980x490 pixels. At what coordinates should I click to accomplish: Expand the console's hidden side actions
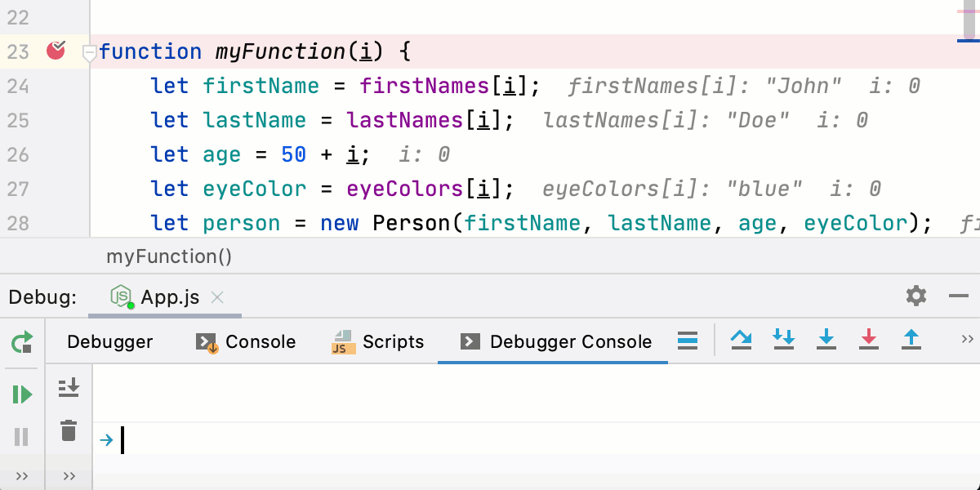coord(69,476)
